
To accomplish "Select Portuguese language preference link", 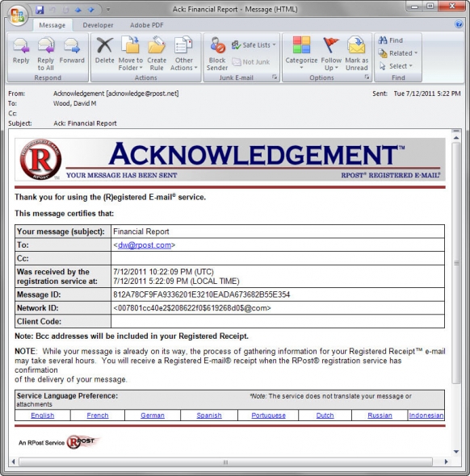I will pos(269,415).
